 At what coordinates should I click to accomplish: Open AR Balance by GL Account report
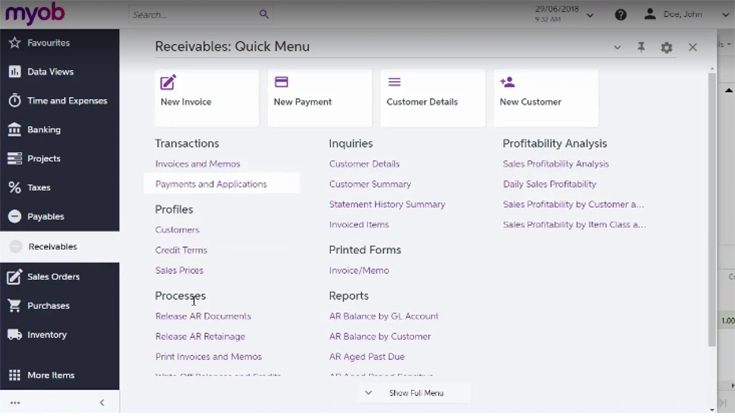[x=384, y=316]
